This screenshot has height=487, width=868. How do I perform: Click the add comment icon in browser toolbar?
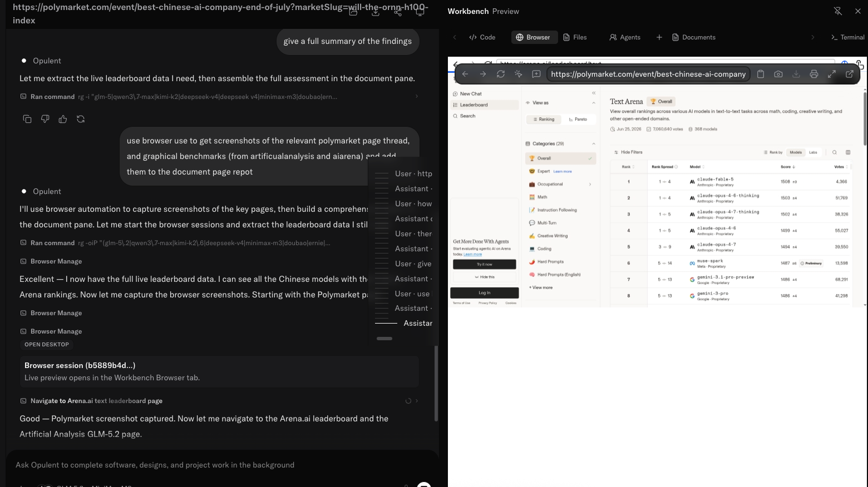[x=536, y=74]
